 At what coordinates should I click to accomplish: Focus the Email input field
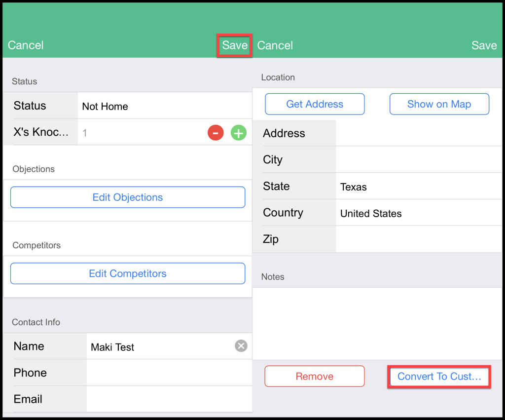169,399
